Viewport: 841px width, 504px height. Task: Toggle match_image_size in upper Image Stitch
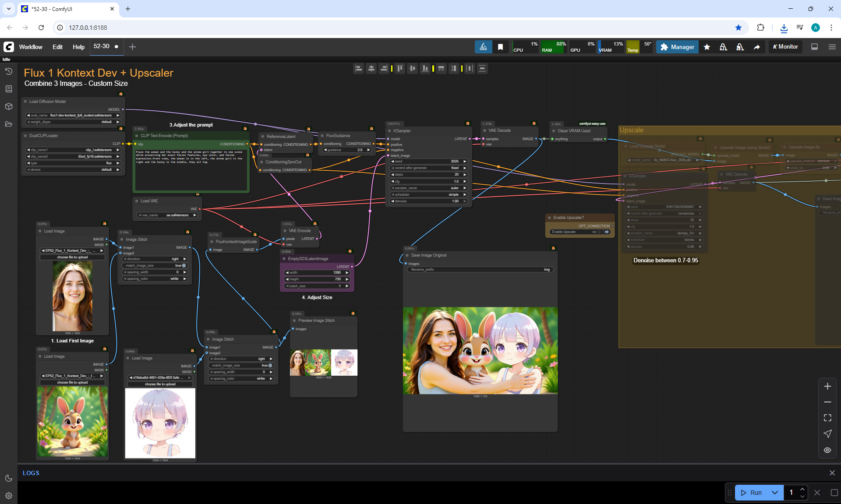184,265
